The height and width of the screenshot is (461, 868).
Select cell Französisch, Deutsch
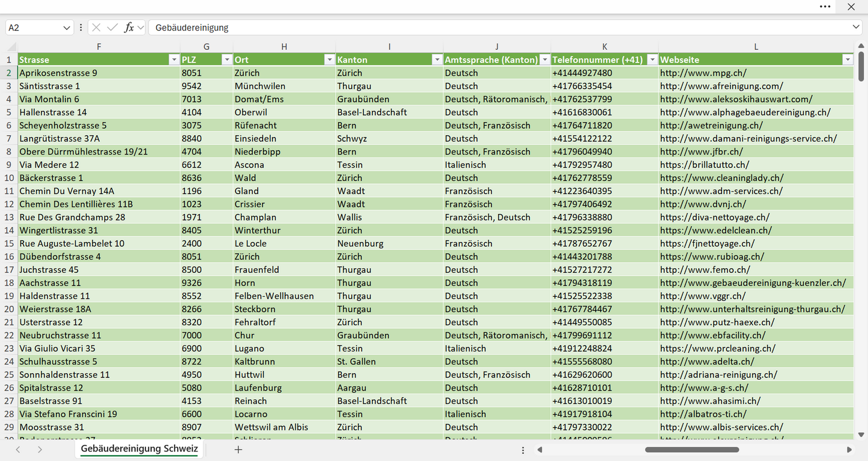click(x=497, y=217)
